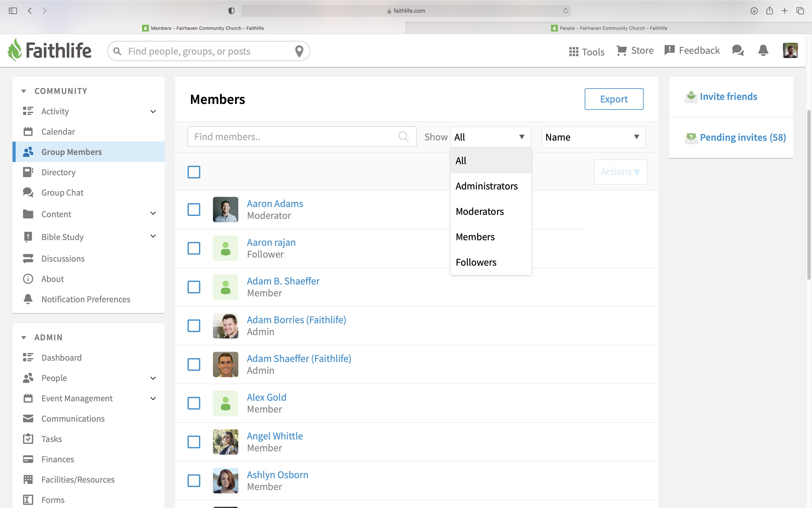Select Moderators in the filter list
Screen dimensions: 812x508
(x=491, y=211)
